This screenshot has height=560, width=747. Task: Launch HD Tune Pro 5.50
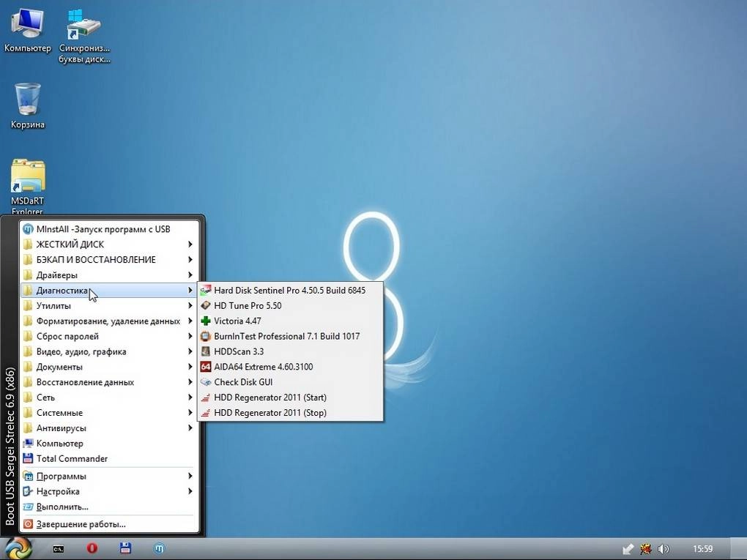pyautogui.click(x=290, y=306)
